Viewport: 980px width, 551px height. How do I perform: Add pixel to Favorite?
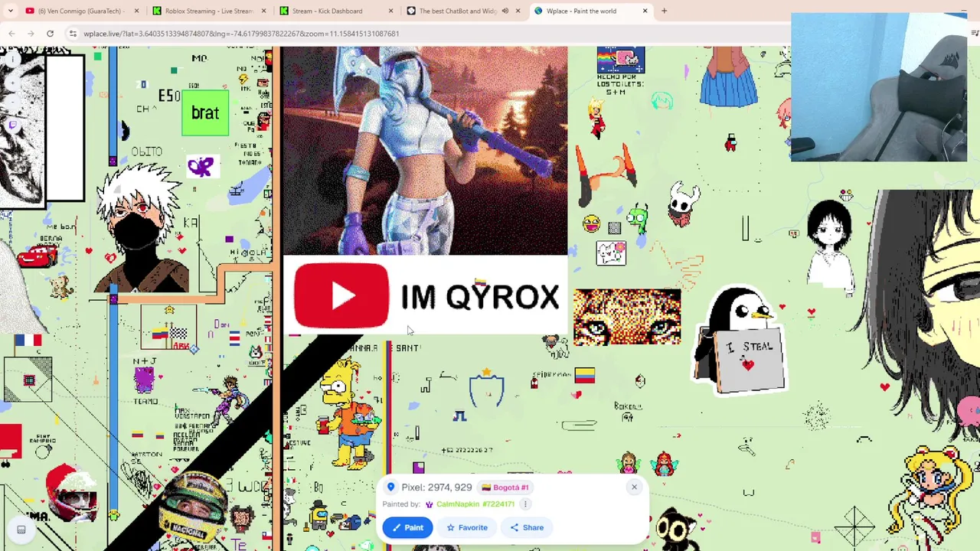467,527
